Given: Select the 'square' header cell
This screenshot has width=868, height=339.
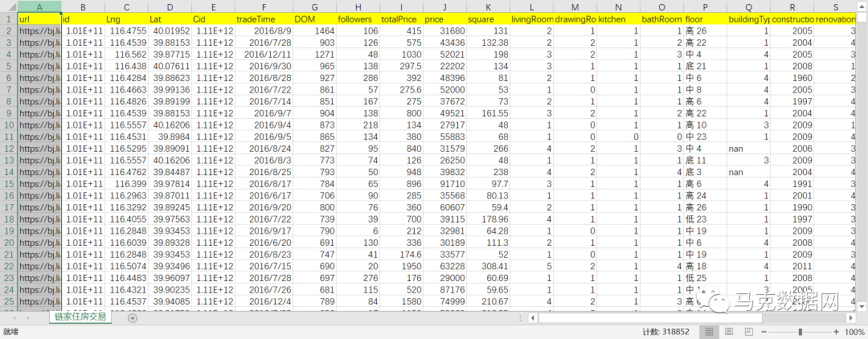Looking at the screenshot, I should click(x=488, y=19).
